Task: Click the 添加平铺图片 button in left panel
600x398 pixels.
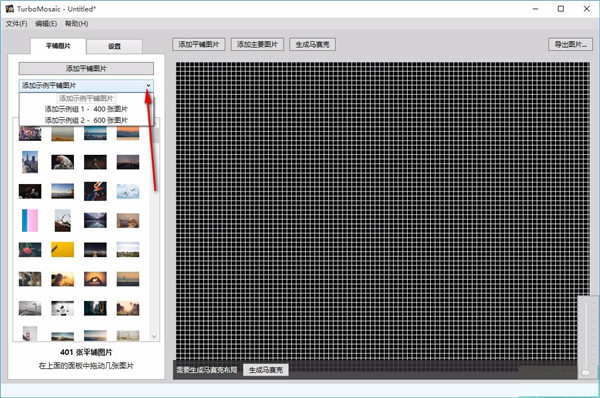Action: [86, 69]
